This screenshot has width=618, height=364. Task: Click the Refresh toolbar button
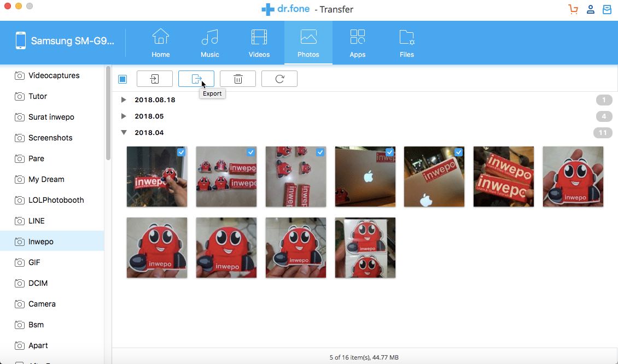point(279,79)
